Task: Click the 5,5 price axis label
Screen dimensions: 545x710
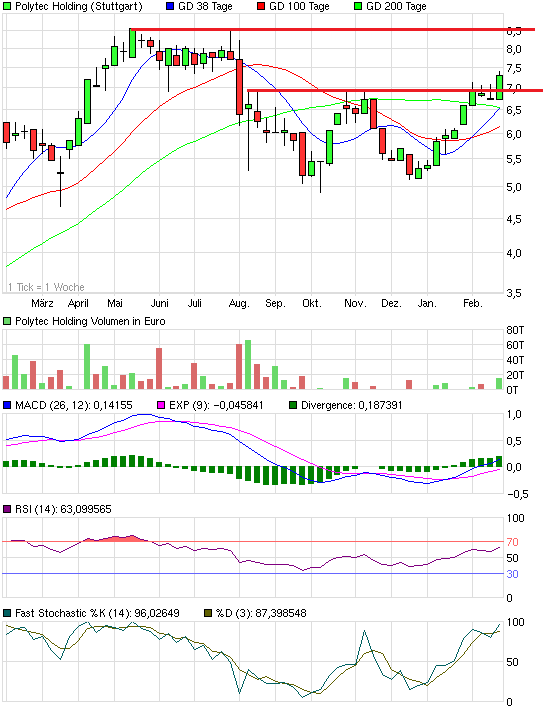Action: [514, 159]
